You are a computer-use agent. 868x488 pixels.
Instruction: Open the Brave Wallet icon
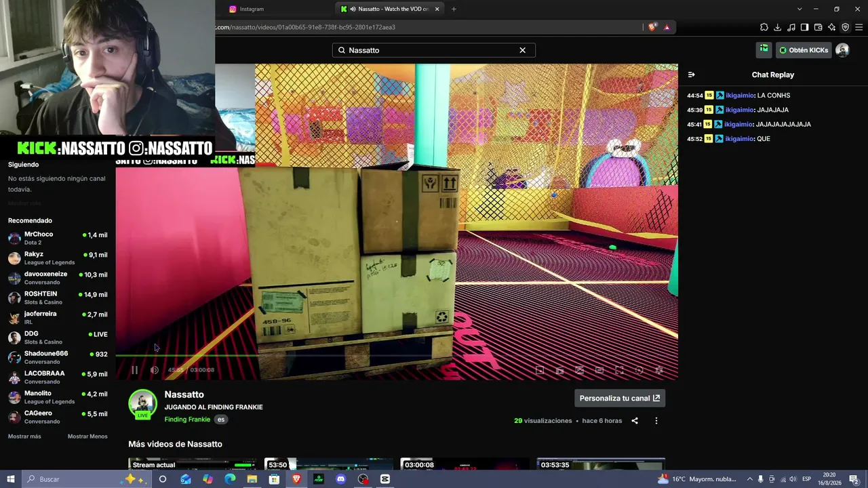click(818, 27)
